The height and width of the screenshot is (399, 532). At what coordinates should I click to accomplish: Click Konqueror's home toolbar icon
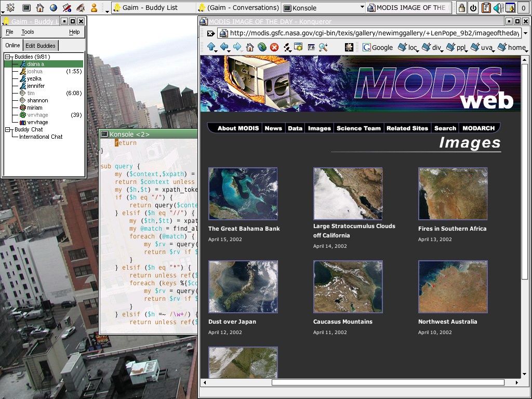250,47
